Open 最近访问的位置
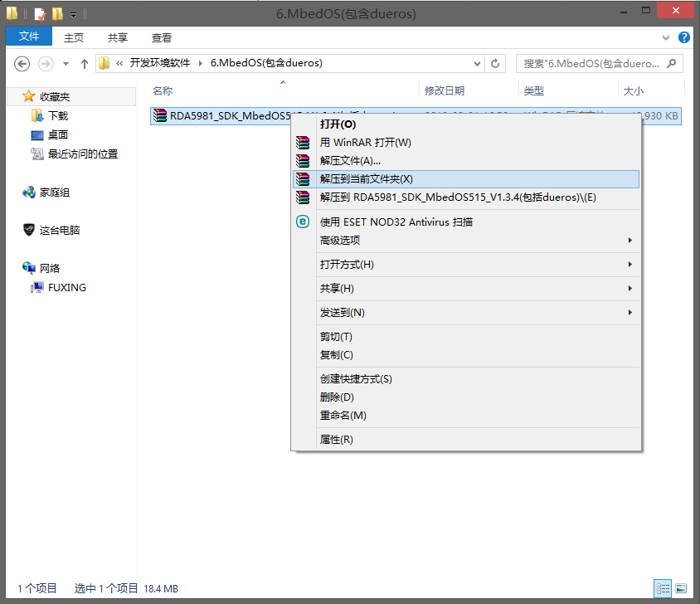The width and height of the screenshot is (700, 604). [83, 154]
